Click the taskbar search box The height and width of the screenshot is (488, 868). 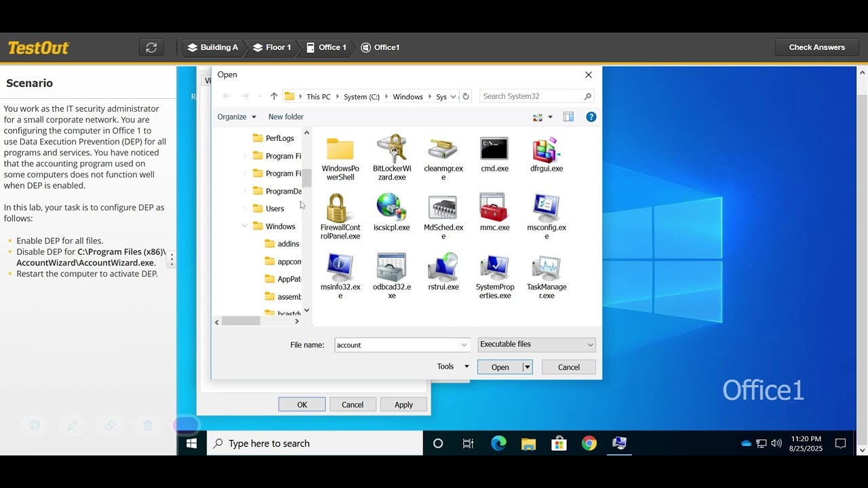pos(315,443)
